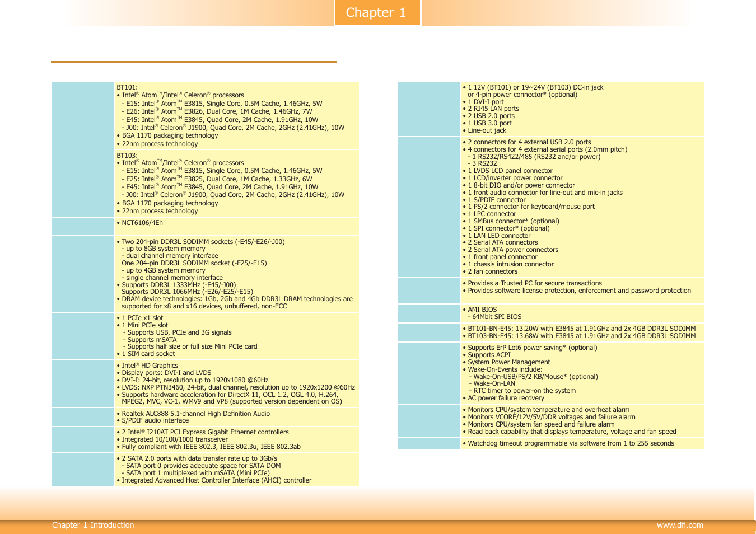Screen dimensions: 756x534
Task: Click the E3815 Single Core line under BT101
Action: click(222, 104)
